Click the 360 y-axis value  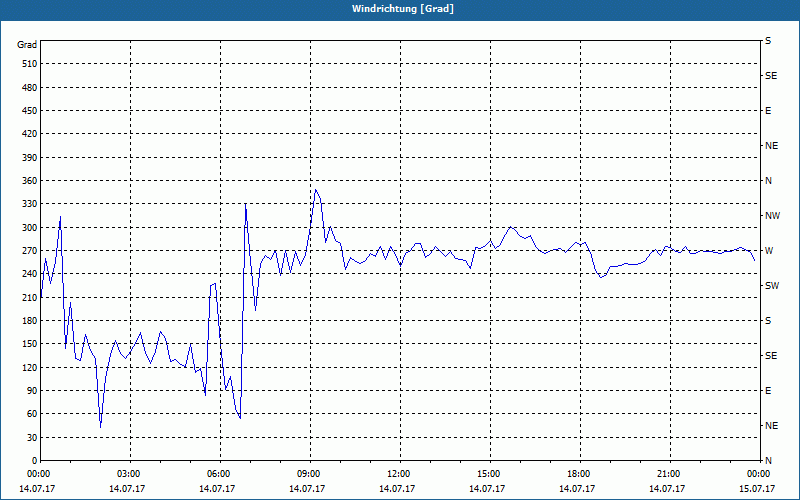30,181
